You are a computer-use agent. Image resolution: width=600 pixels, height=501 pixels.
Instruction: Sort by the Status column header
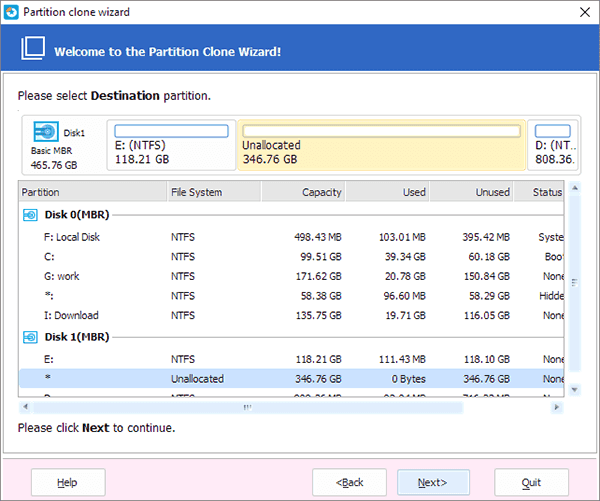(539, 192)
